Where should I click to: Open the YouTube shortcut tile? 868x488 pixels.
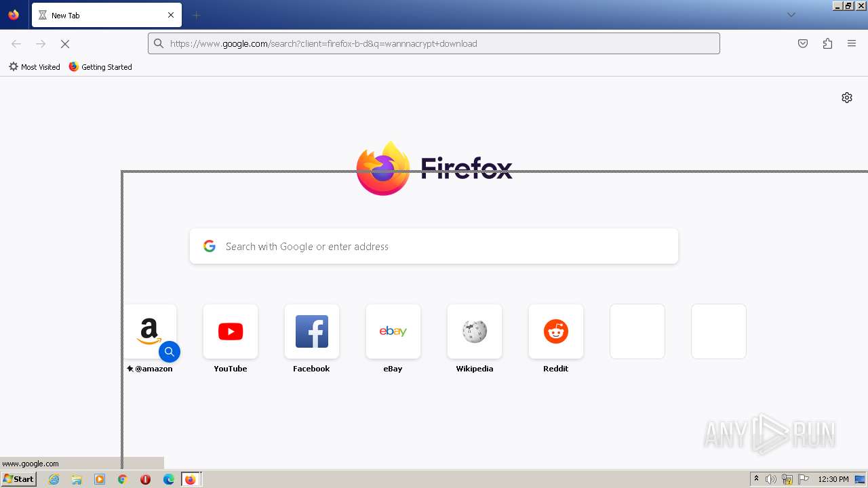231,331
